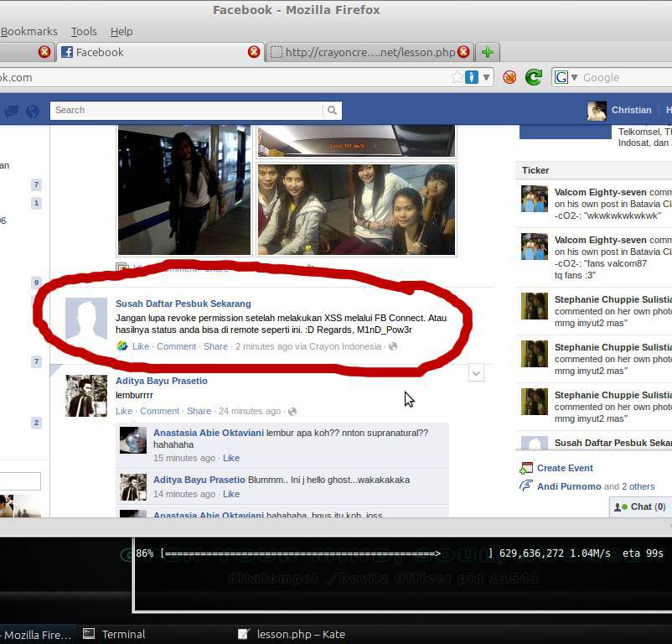Open the Chat (0) panel
Image resolution: width=672 pixels, height=644 pixels.
640,506
